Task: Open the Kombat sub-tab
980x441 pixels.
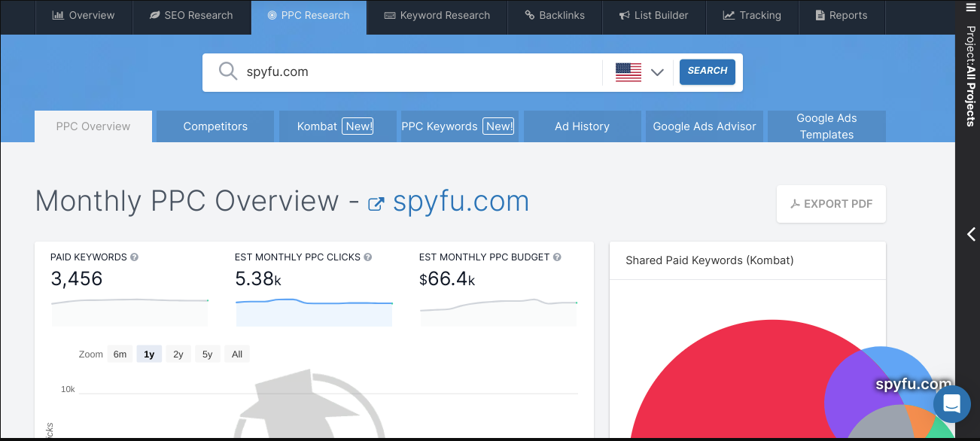Action: point(337,126)
